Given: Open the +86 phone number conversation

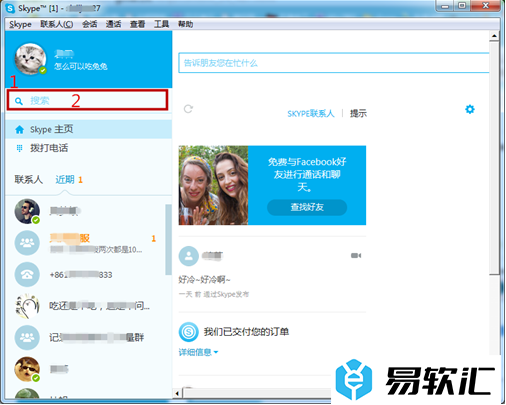Looking at the screenshot, I should click(x=85, y=275).
